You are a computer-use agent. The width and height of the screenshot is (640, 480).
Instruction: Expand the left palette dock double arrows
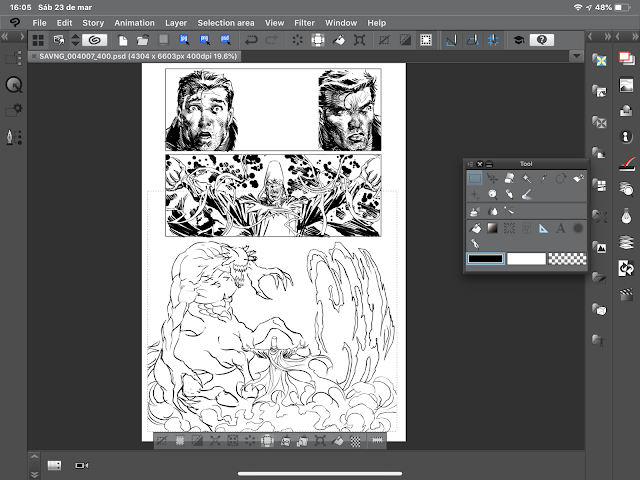coord(5,37)
